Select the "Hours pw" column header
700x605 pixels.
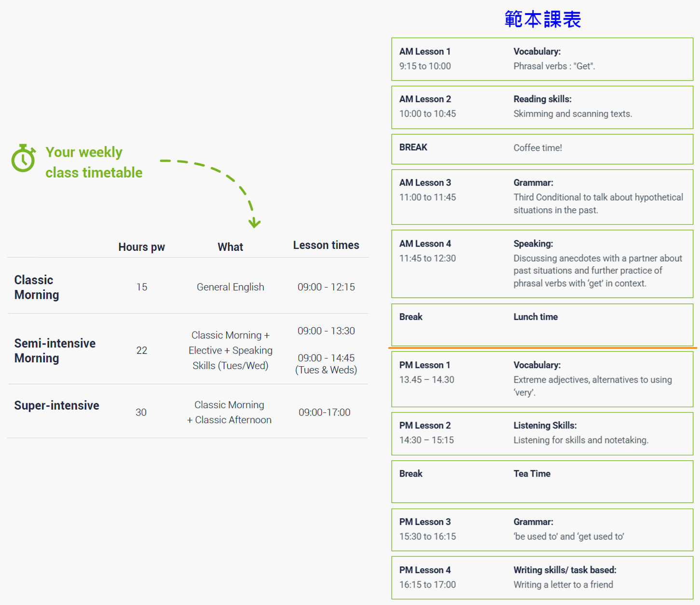[x=141, y=247]
